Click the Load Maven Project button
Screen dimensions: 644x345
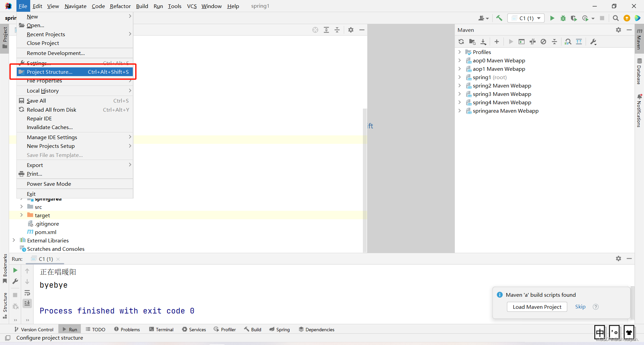[x=537, y=307]
